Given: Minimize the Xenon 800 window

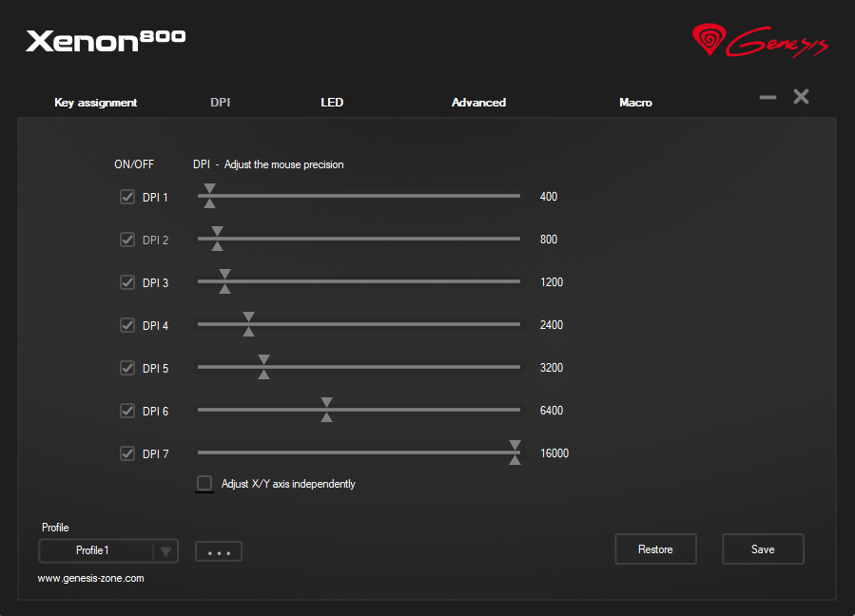Looking at the screenshot, I should click(x=768, y=97).
